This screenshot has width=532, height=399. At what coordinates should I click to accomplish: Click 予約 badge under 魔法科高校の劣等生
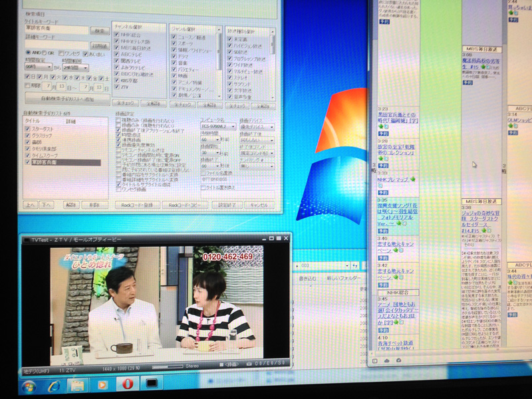tap(467, 82)
